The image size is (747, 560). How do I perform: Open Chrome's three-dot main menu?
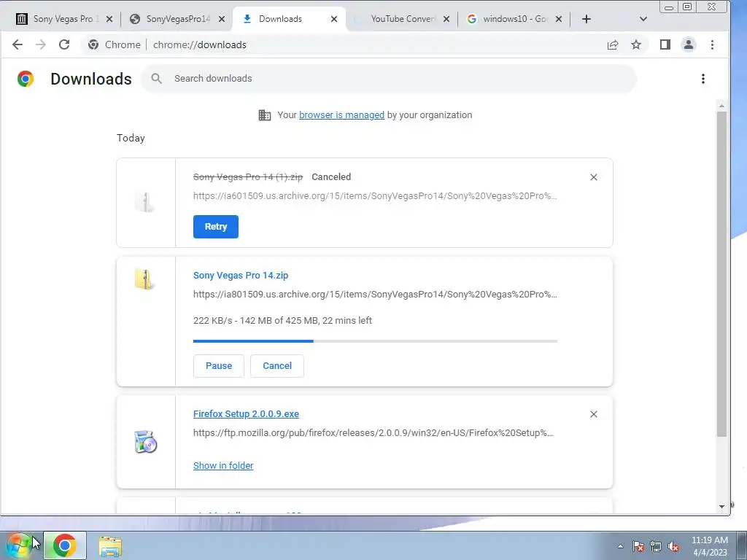(x=712, y=44)
